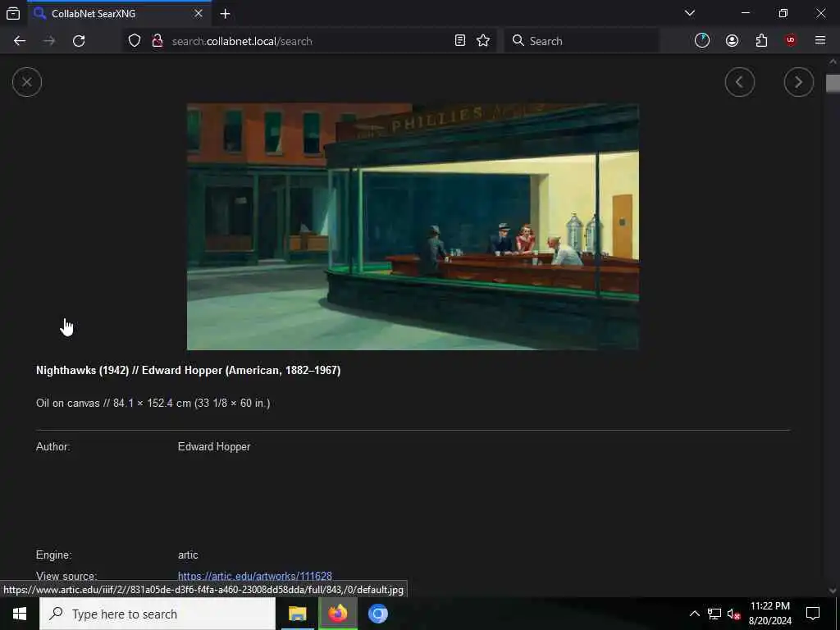Viewport: 840px width, 630px height.
Task: Go to previous image result
Action: pyautogui.click(x=740, y=82)
